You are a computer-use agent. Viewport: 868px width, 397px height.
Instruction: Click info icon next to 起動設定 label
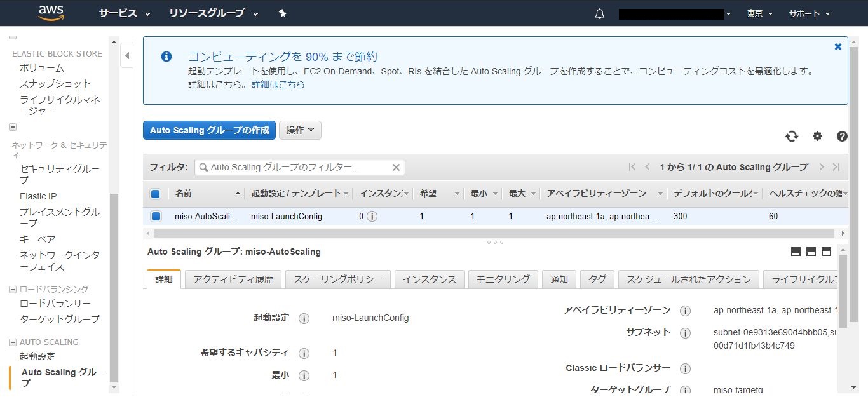tap(304, 318)
